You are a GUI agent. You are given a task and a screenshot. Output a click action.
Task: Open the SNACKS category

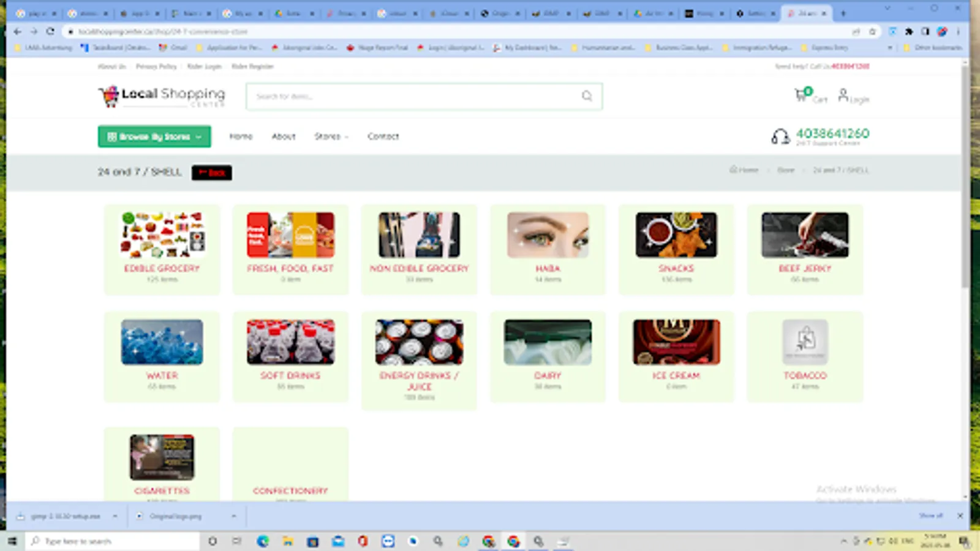pyautogui.click(x=676, y=250)
